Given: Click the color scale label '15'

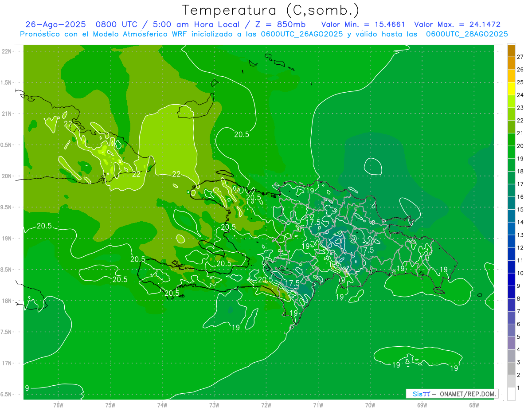Looking at the screenshot, I should tap(520, 209).
